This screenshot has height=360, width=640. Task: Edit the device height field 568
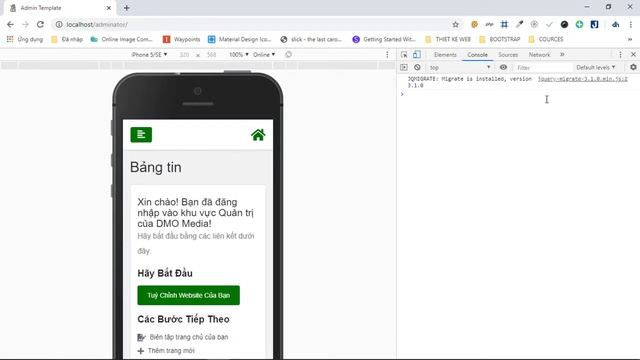[211, 54]
